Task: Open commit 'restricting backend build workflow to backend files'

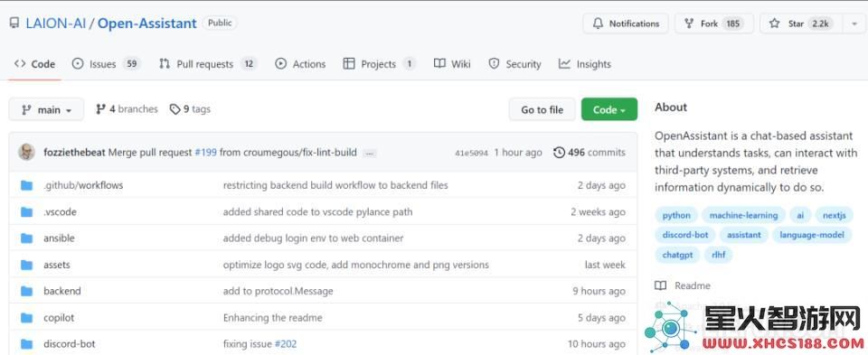Action: [x=335, y=185]
